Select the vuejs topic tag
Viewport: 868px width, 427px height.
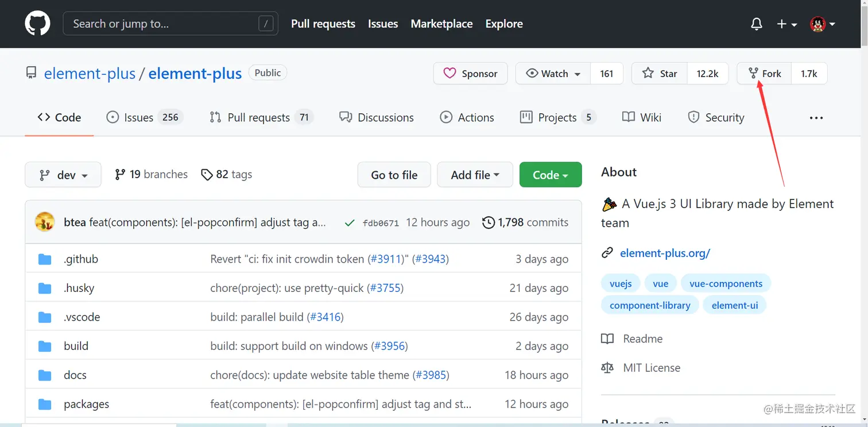(x=621, y=283)
